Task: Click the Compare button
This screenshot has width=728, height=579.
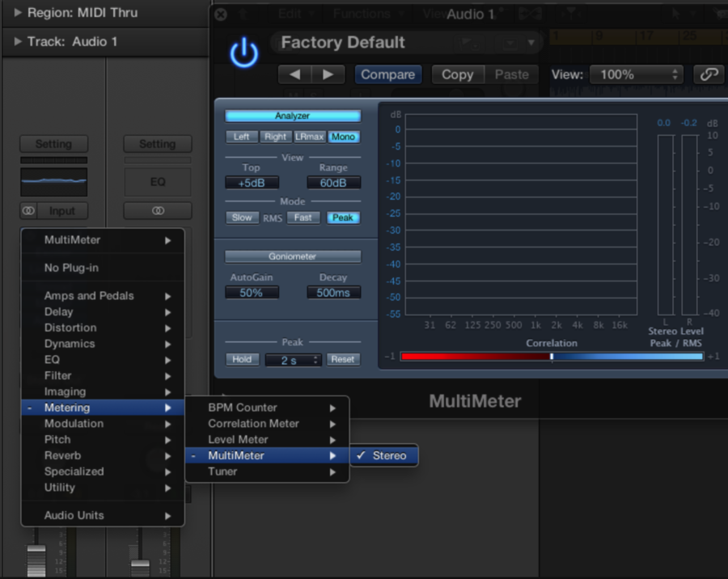Action: pos(388,74)
